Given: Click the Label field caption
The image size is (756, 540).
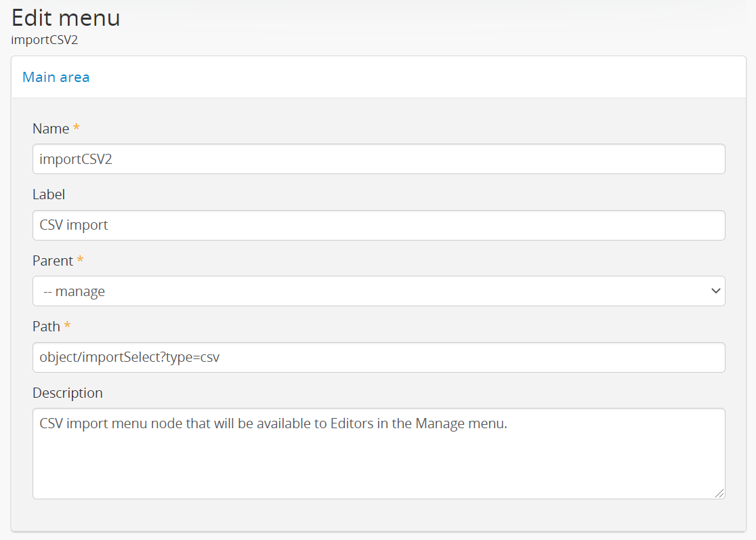Looking at the screenshot, I should [49, 194].
